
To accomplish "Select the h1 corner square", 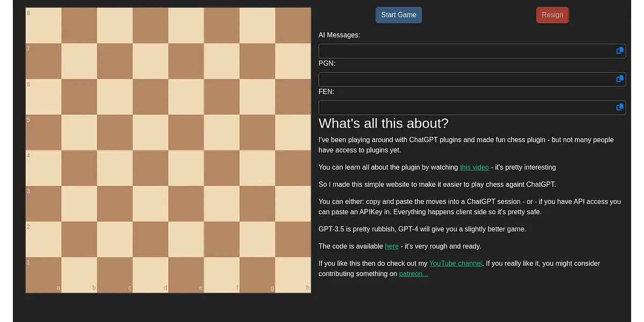I will click(293, 275).
